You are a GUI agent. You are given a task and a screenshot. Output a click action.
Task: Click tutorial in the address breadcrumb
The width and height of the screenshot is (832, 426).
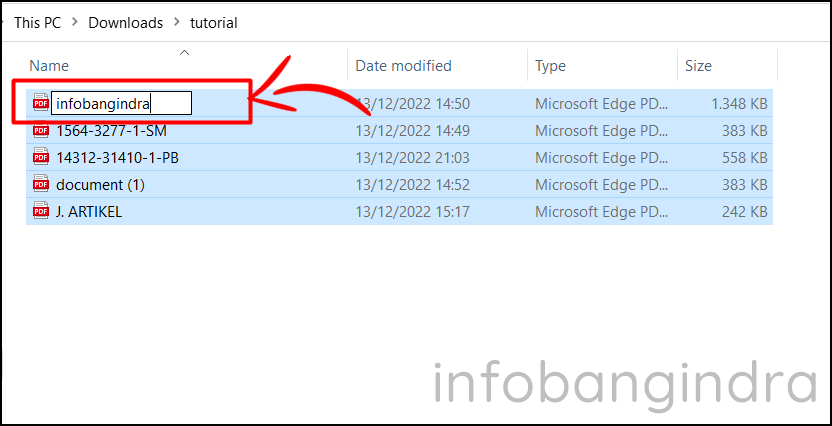[214, 23]
